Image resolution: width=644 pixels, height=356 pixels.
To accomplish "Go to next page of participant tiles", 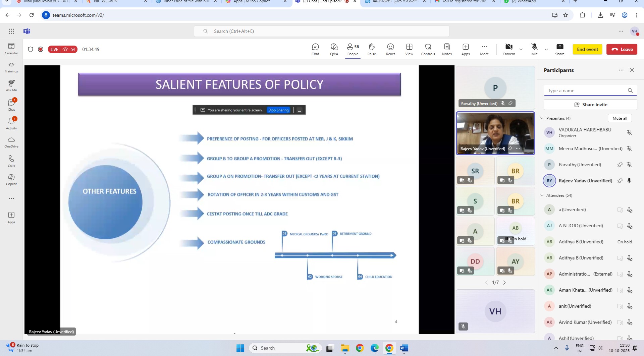I will 504,283.
